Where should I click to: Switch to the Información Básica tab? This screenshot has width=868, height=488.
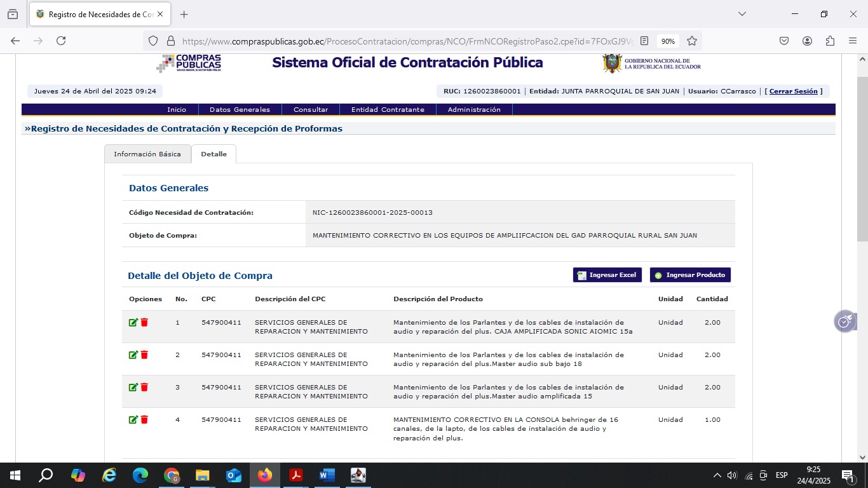pyautogui.click(x=147, y=154)
